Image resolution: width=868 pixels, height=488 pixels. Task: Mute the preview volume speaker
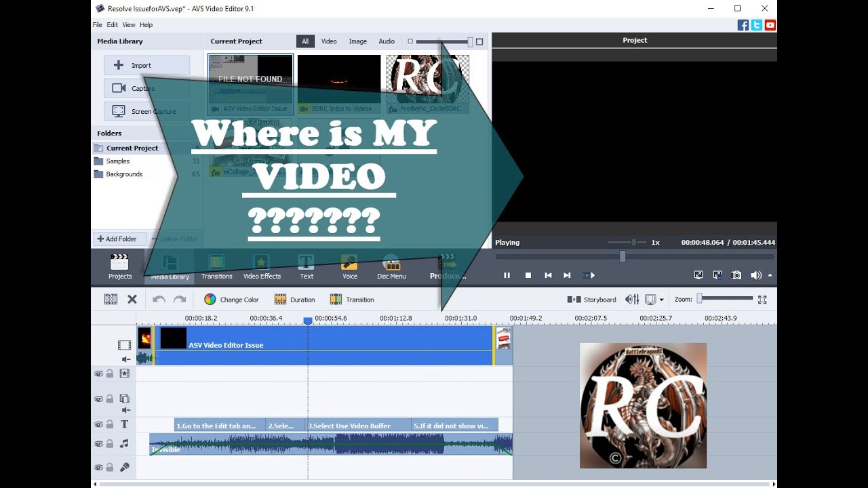pos(755,275)
